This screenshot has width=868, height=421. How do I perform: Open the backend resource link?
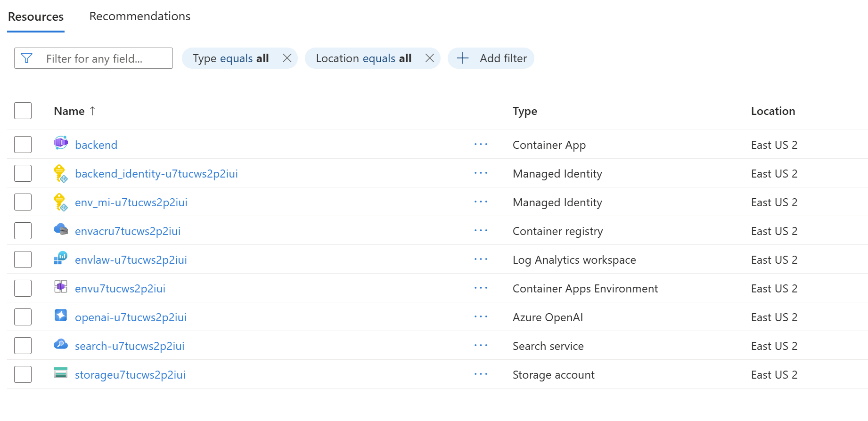[x=96, y=145]
